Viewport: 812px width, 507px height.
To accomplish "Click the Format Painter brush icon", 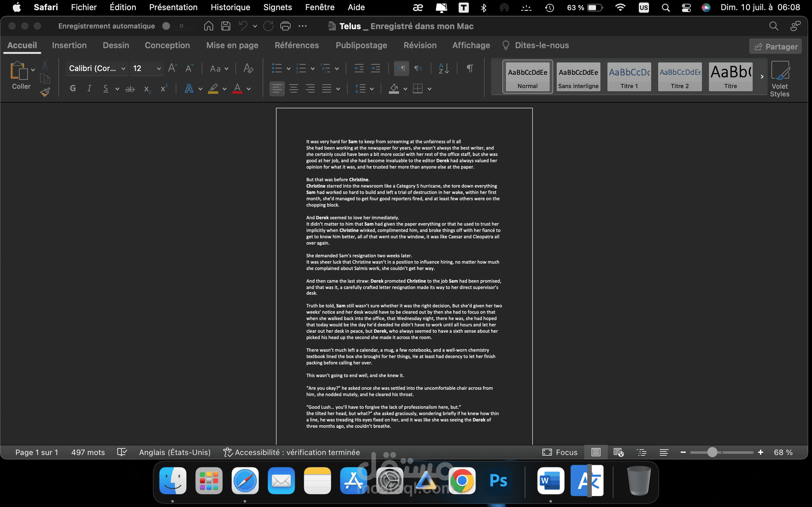I will (x=45, y=92).
